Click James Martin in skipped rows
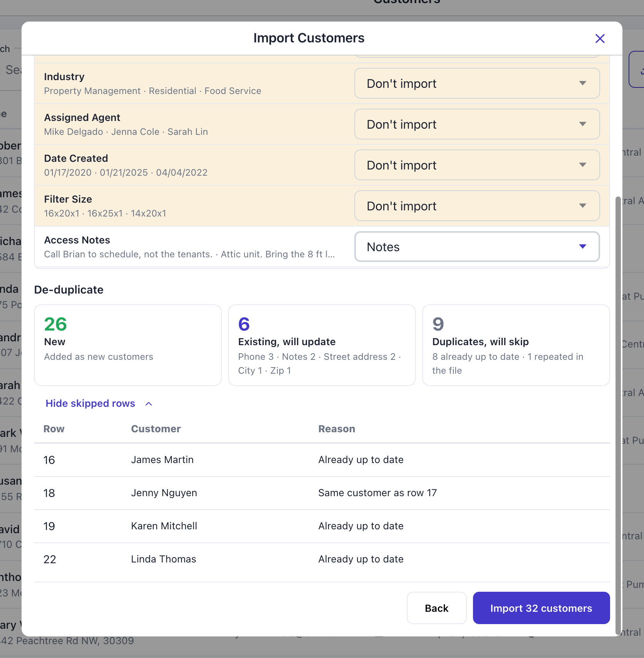644x658 pixels. pos(162,460)
